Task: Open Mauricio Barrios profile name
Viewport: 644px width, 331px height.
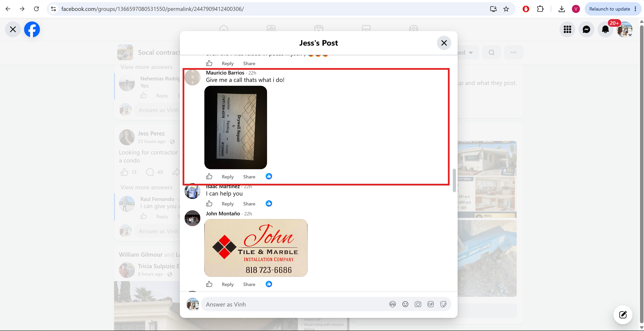Action: coord(225,73)
